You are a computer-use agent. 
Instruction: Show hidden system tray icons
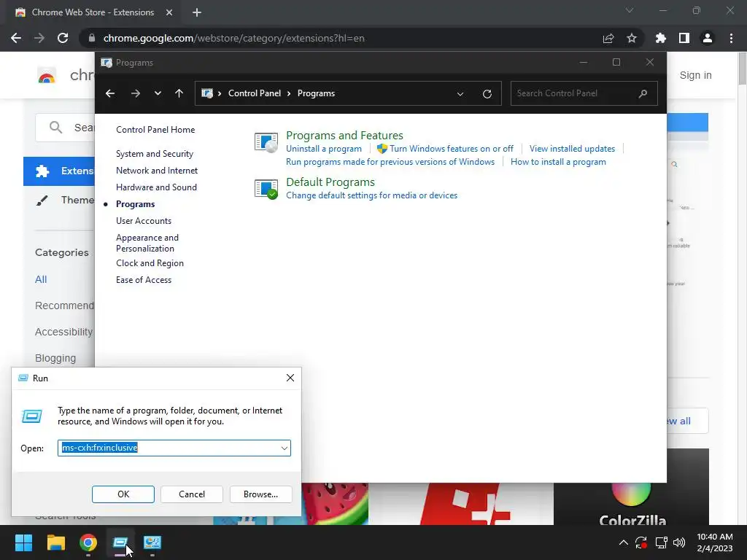[623, 542]
